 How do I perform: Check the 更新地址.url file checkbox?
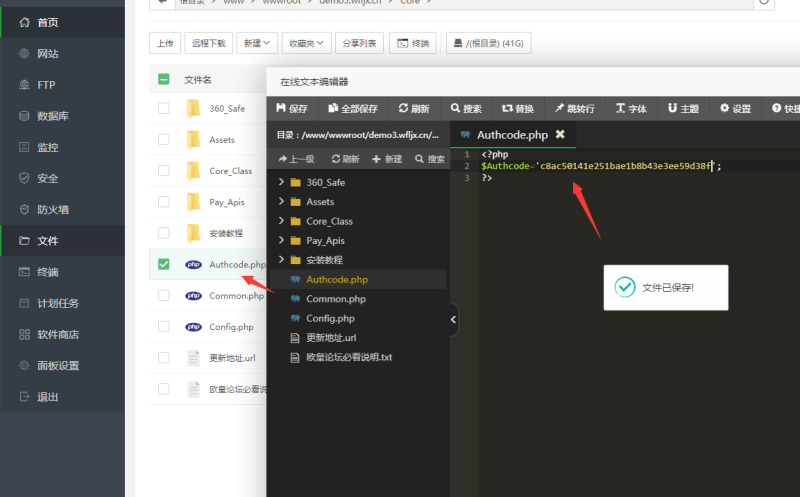click(163, 358)
